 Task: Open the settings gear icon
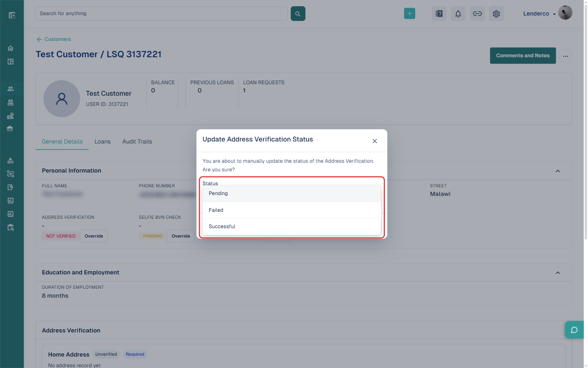pos(496,13)
